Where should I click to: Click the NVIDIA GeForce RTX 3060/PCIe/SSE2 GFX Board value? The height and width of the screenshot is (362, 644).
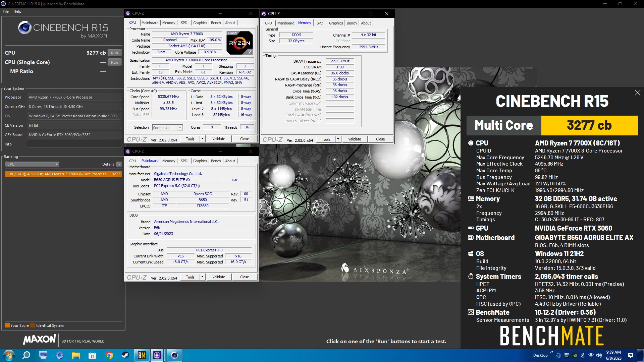(74, 135)
